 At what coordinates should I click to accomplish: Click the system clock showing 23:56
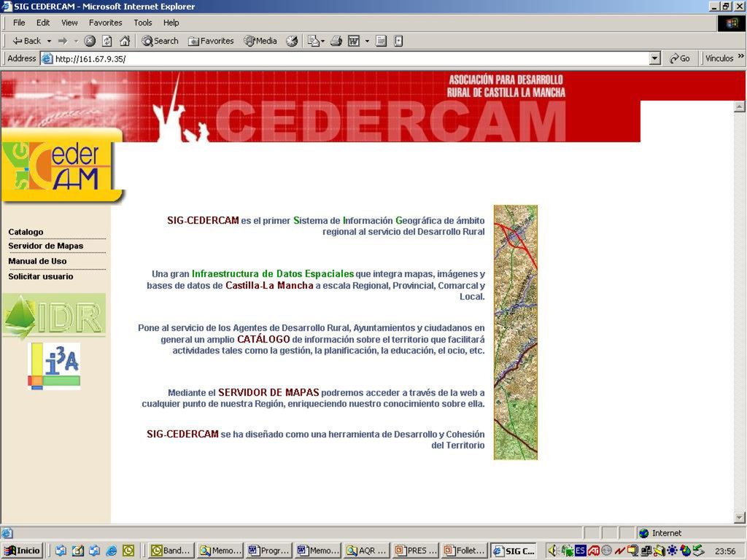click(725, 551)
